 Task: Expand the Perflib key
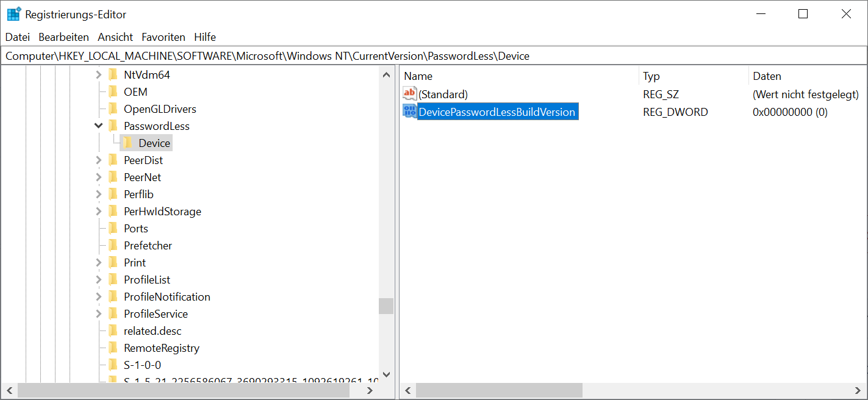point(98,195)
